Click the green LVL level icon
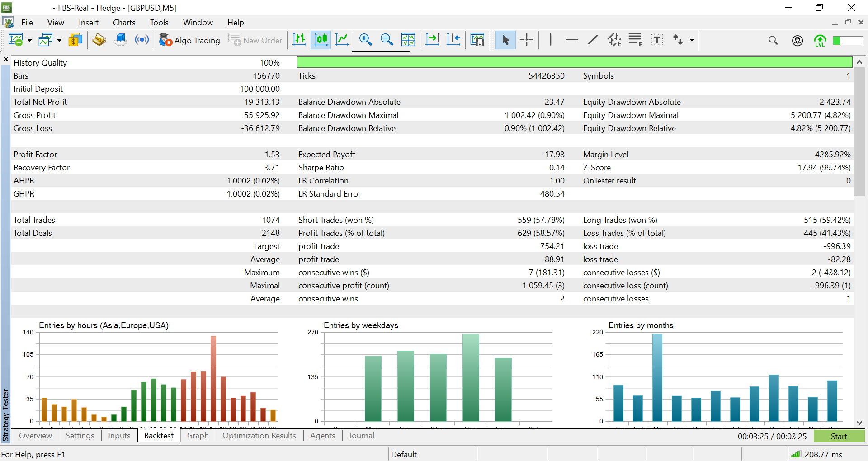 point(820,41)
